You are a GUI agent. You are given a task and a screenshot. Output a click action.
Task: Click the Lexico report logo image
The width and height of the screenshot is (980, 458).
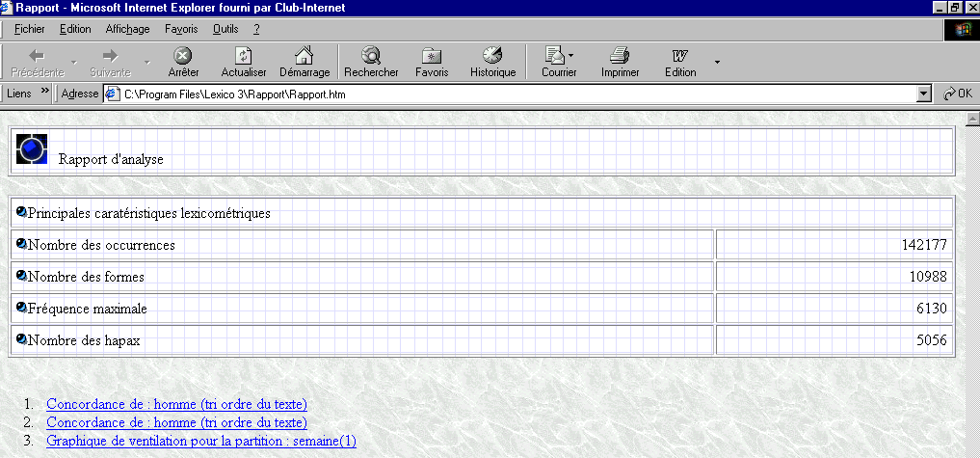(32, 148)
